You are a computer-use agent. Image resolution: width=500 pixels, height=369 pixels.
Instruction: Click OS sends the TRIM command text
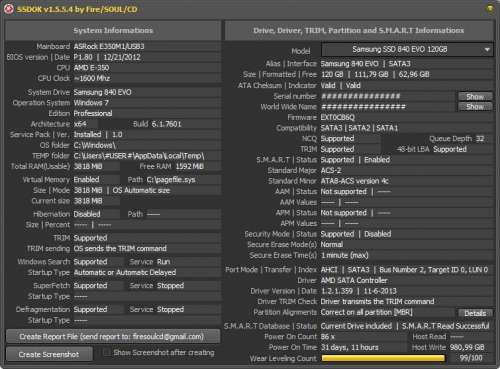point(120,248)
